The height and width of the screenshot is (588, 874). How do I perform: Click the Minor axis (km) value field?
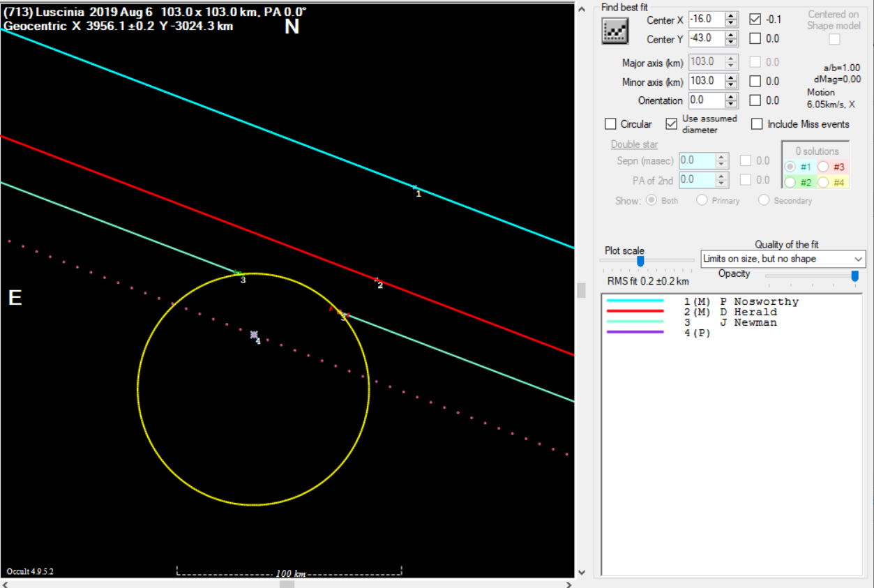click(707, 82)
